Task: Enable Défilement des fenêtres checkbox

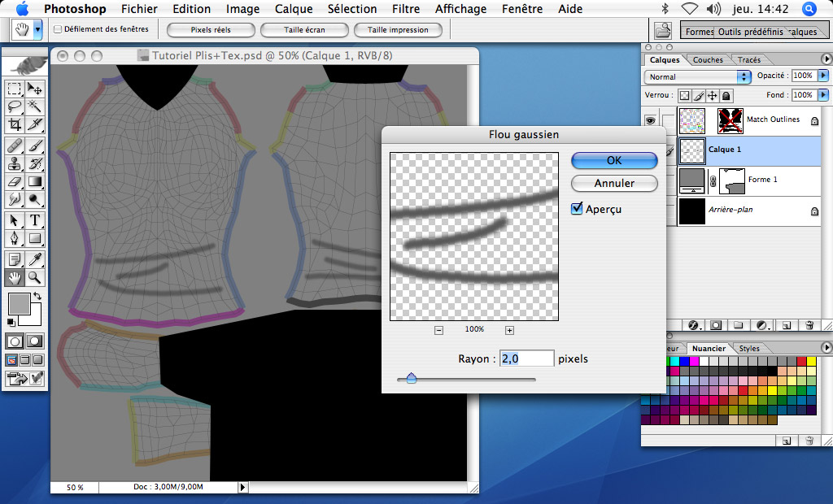Action: click(x=58, y=30)
